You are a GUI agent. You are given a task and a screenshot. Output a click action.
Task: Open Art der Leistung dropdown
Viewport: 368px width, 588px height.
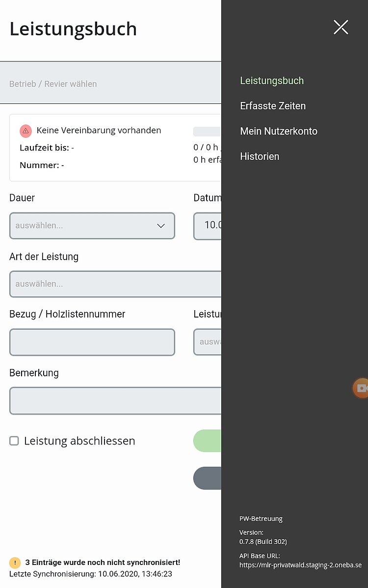[115, 284]
